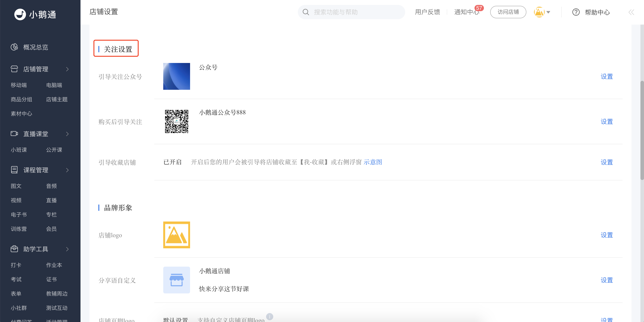Click the account avatar icon

coord(539,12)
